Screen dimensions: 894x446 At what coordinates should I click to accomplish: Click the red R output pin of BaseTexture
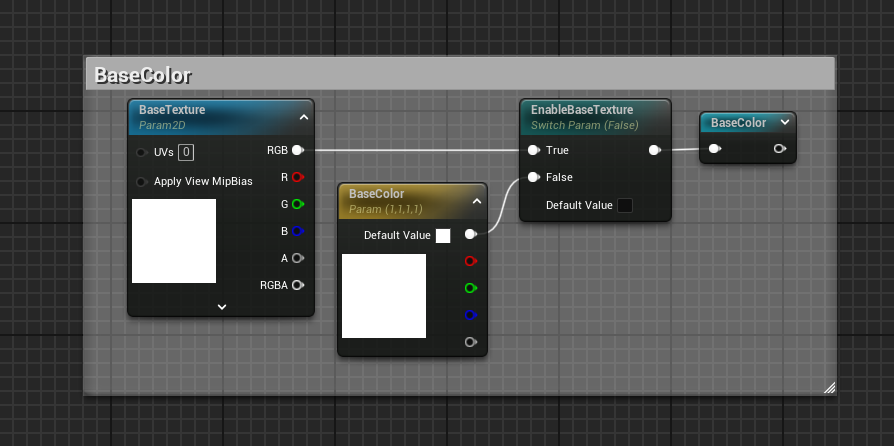(x=298, y=177)
